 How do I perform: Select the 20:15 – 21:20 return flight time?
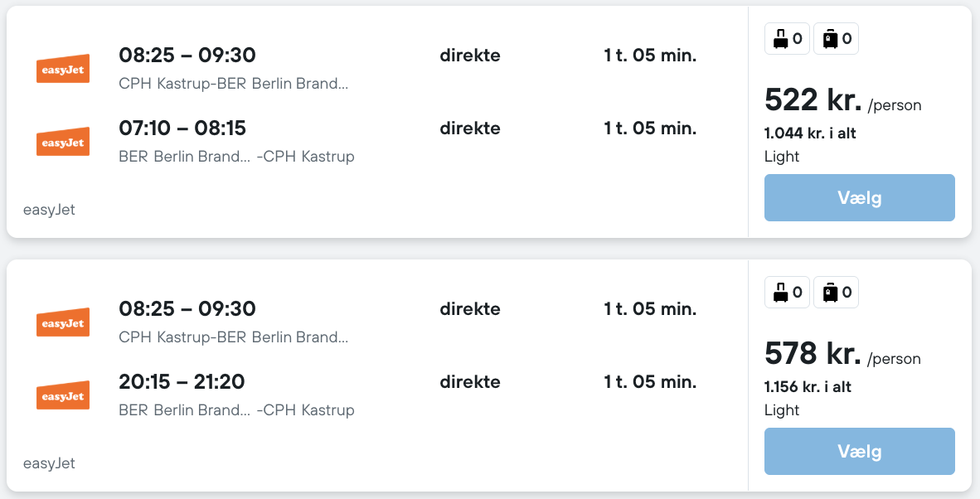tap(182, 382)
